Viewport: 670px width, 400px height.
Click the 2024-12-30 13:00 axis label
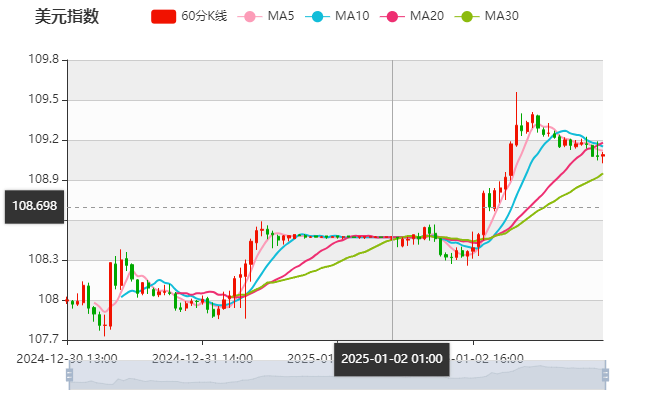coord(67,357)
